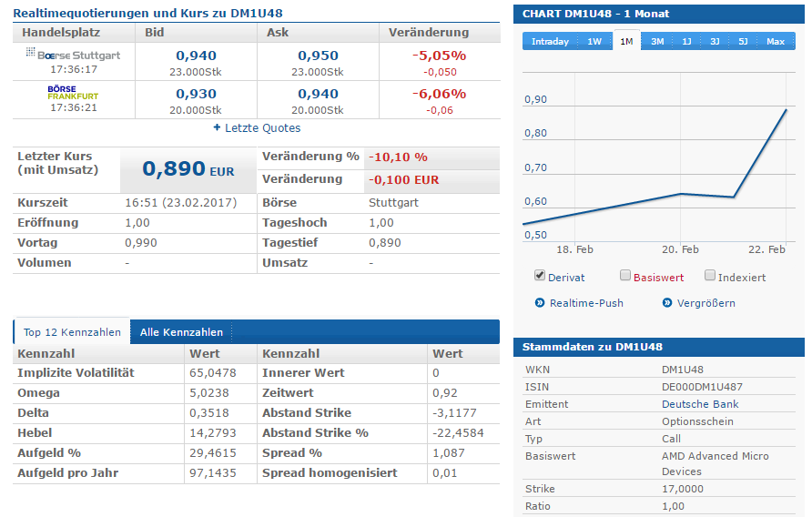Enable the Indexiert checkbox
The image size is (812, 517).
click(710, 275)
